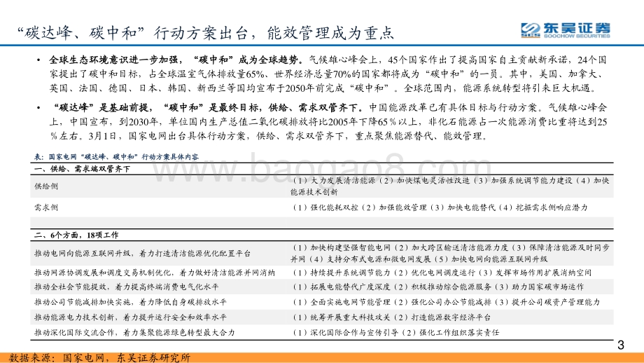
Task: Click the cell starting with 加快构建坚强智能电网
Action: (x=449, y=253)
